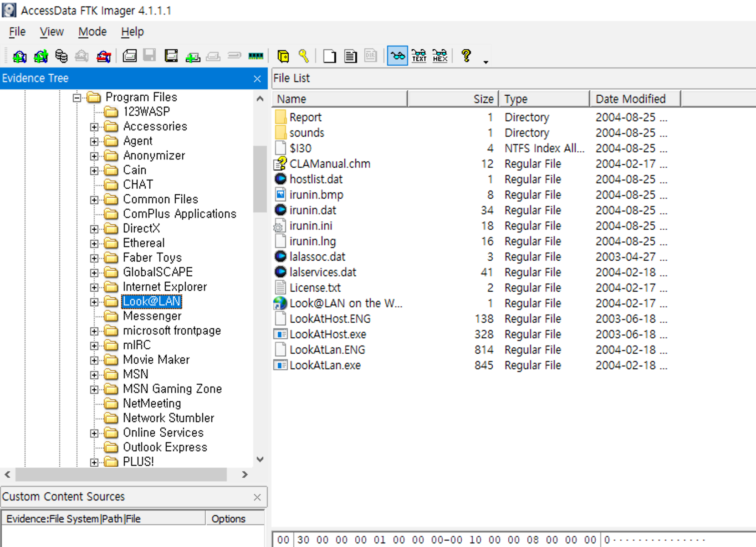
Task: Select the Faber Toys folder
Action: click(x=152, y=258)
